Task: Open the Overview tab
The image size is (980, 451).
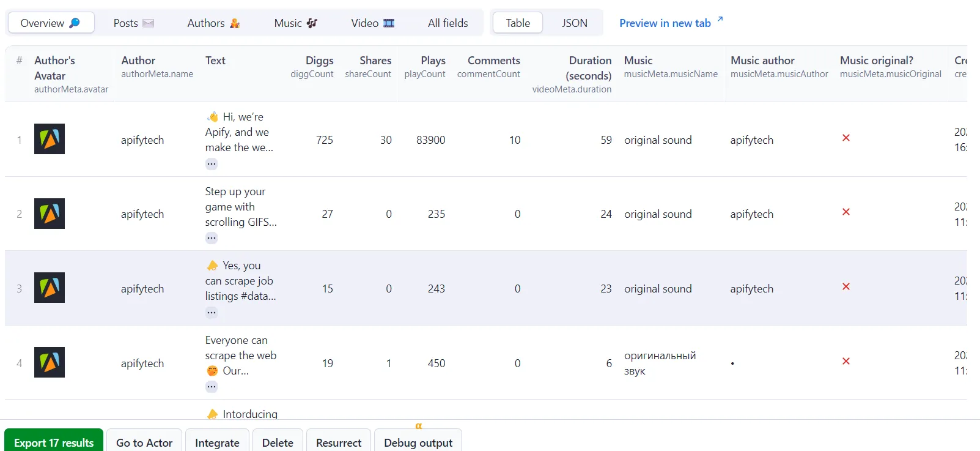Action: click(x=51, y=23)
